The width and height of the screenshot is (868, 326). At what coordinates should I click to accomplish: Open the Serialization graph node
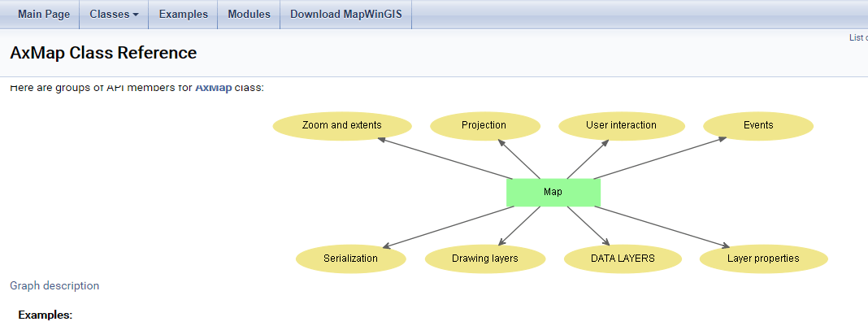350,259
